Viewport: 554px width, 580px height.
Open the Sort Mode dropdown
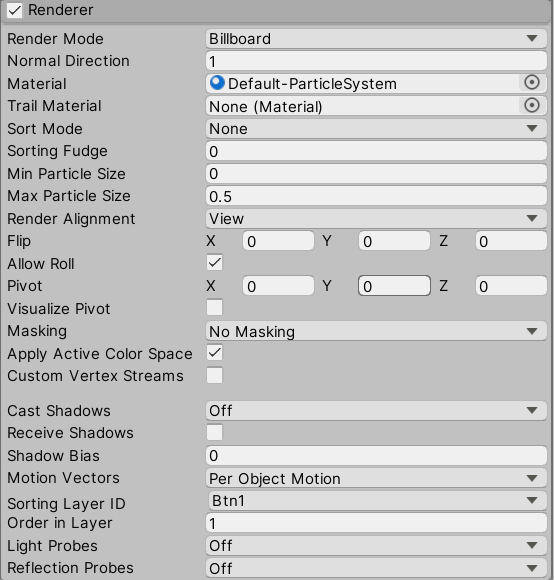click(x=376, y=129)
